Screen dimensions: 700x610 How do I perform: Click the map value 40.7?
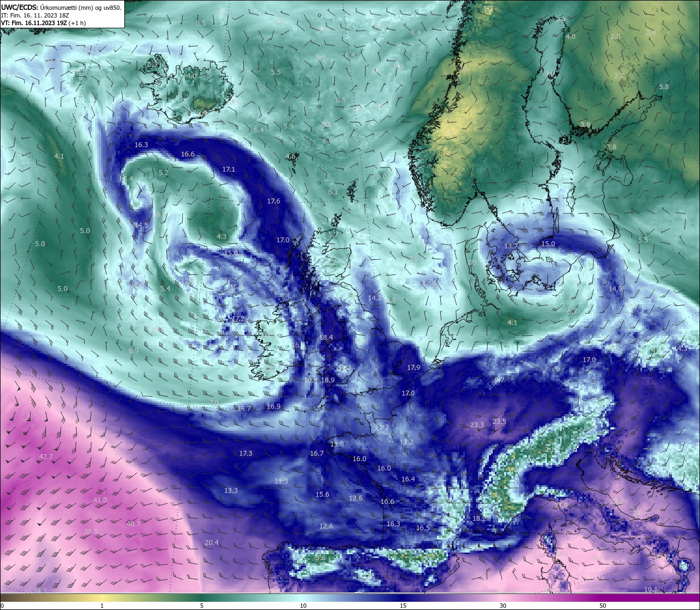133,524
